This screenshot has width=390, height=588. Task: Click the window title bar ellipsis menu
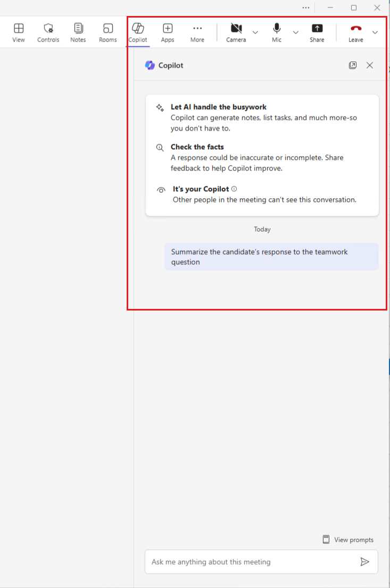pos(306,8)
